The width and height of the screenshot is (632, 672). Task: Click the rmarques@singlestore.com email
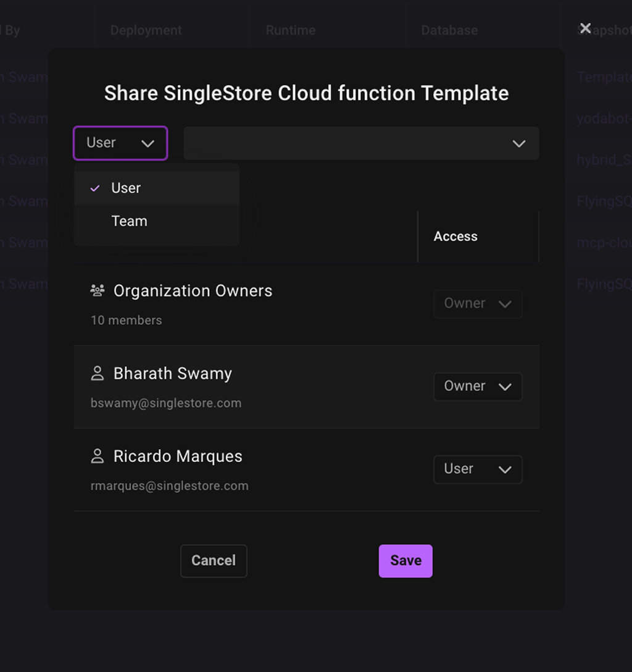point(170,486)
